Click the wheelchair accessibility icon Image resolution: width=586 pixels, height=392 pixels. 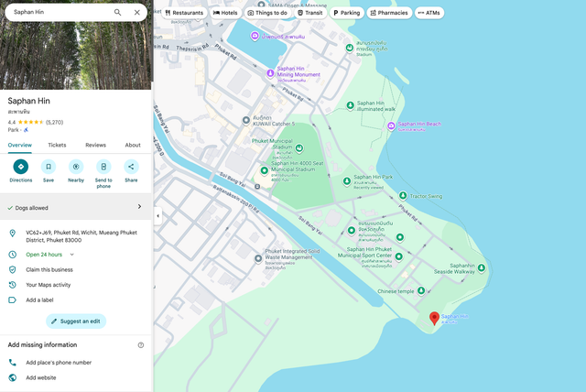pos(26,130)
